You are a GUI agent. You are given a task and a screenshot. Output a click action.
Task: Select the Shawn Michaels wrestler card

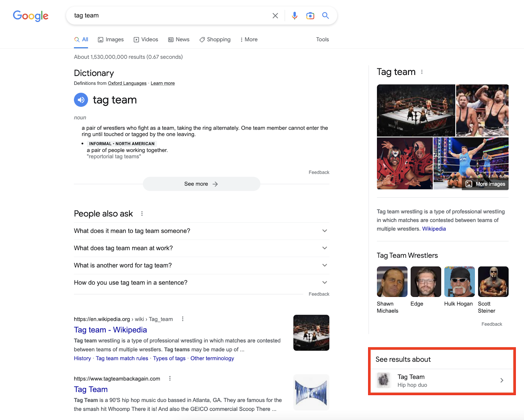[x=392, y=290]
